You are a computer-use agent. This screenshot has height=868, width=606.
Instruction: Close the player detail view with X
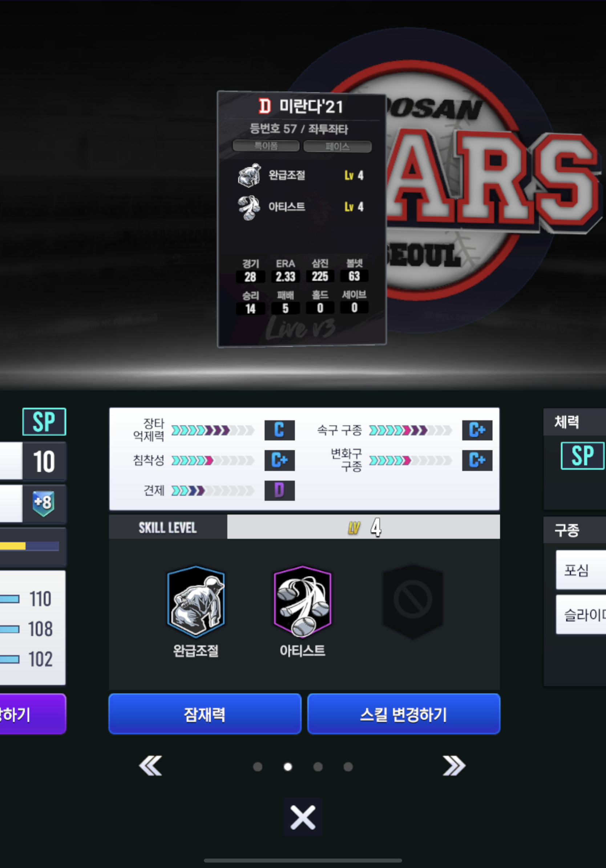click(303, 818)
